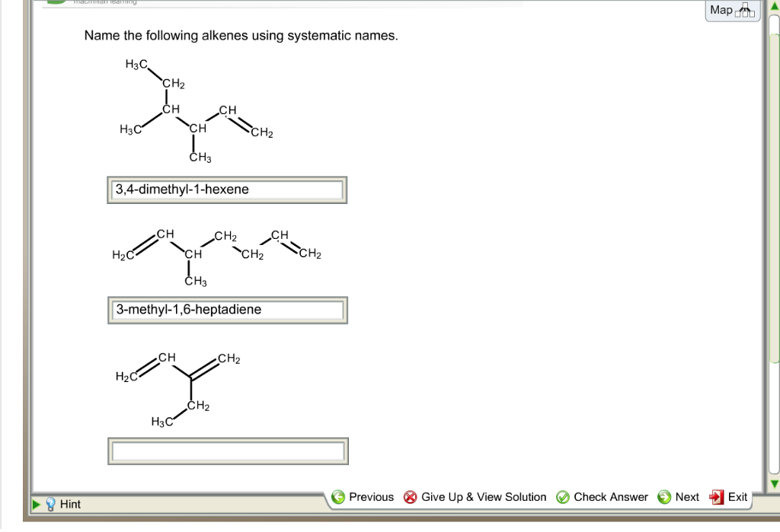The height and width of the screenshot is (532, 780).
Task: Click the small layout icon beside Map
Action: click(x=744, y=11)
